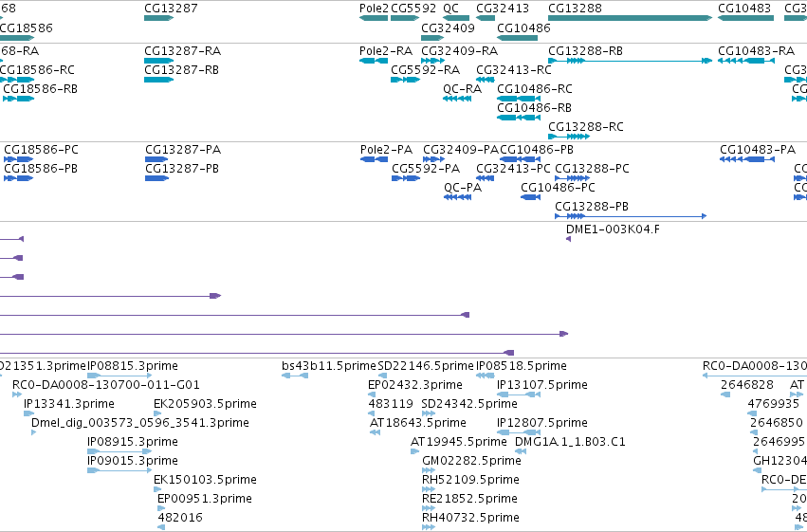Screen dimensions: 807x532
Task: Click the CG32413 gene label
Action: point(503,9)
